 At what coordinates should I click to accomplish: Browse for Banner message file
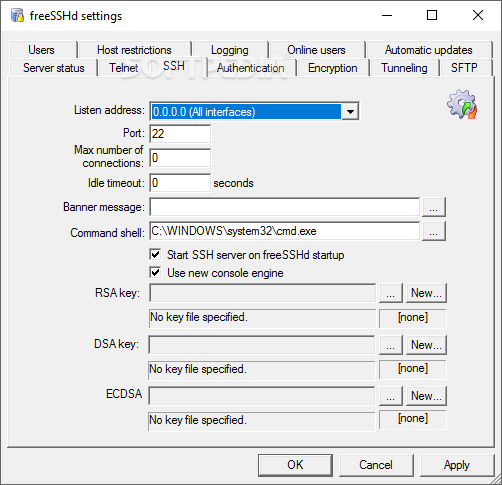[433, 207]
